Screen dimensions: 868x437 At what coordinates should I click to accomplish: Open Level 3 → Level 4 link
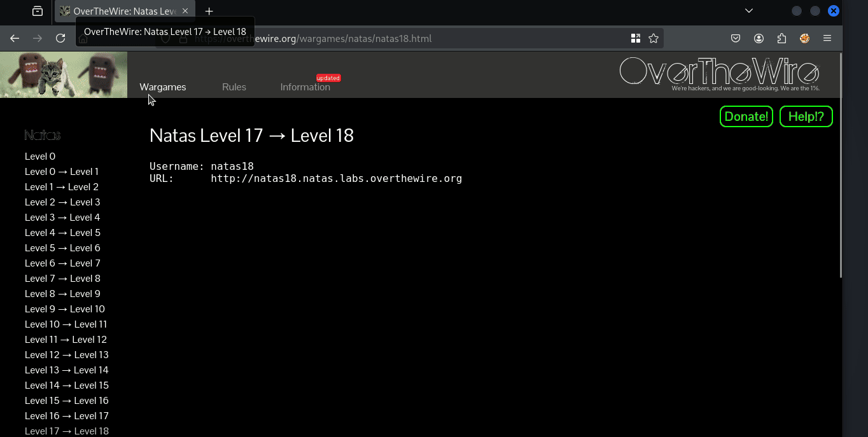[x=62, y=218]
